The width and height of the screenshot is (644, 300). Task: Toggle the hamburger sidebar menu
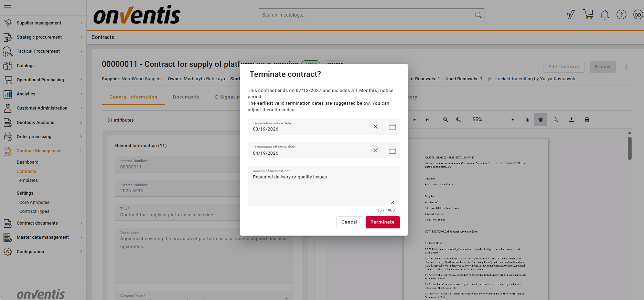(8, 7)
